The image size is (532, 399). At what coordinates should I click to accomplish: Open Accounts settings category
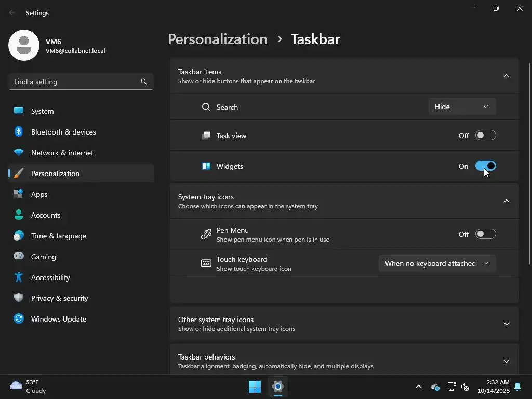[81, 215]
